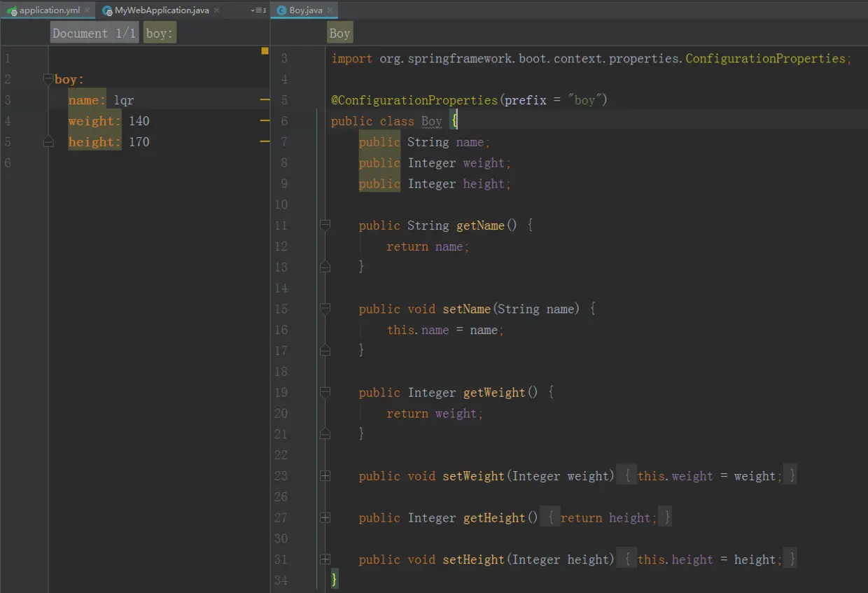Screen dimensions: 868x593
Task: Click the warning stripe mark beside height line
Action: tap(265, 141)
